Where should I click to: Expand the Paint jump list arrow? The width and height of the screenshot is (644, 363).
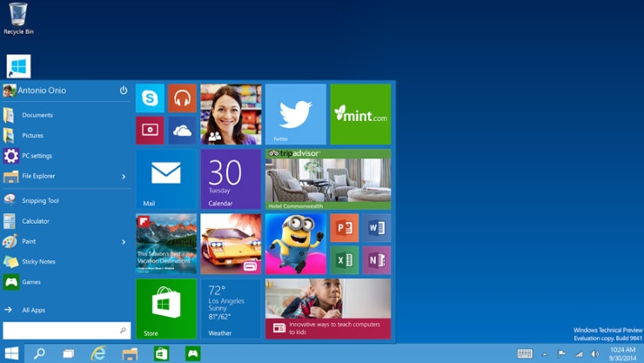(124, 242)
